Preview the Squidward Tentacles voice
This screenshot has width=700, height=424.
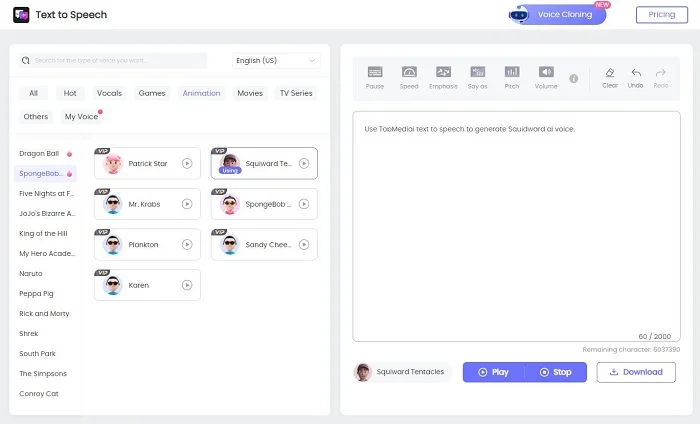304,163
